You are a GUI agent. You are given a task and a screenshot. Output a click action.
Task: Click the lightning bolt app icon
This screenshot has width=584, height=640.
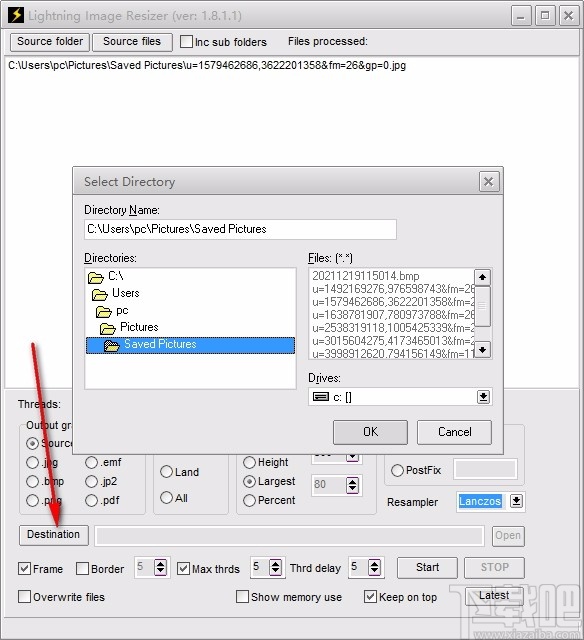coord(16,15)
